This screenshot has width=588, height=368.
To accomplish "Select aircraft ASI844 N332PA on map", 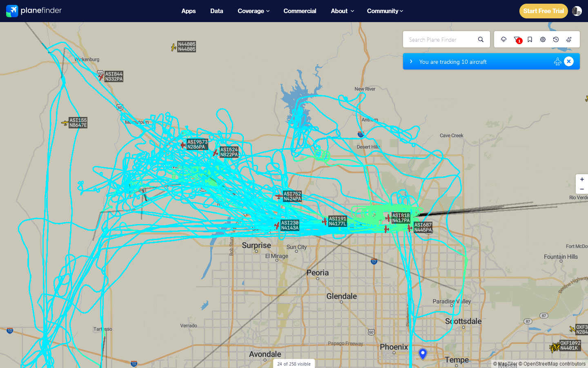I will [x=101, y=76].
